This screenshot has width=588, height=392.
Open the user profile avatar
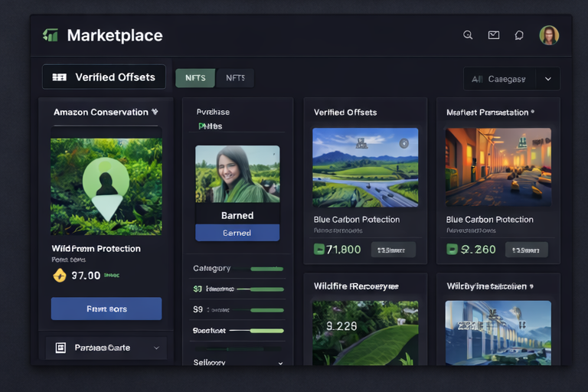[549, 35]
